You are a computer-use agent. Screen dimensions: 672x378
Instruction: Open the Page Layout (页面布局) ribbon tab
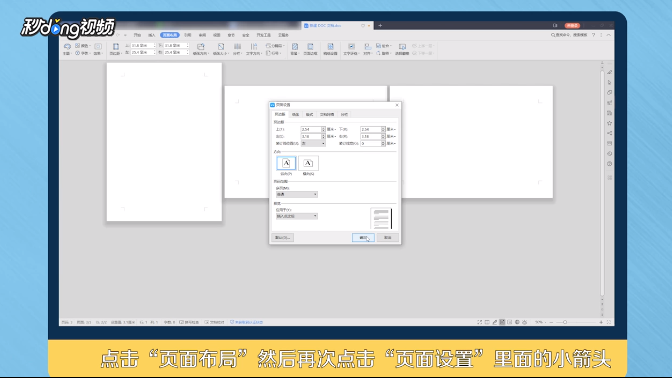(x=170, y=35)
